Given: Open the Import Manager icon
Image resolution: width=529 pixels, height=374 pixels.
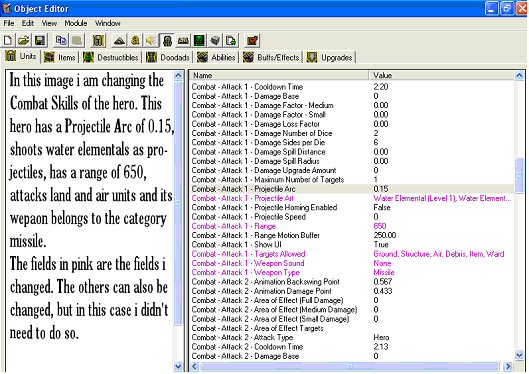Looking at the screenshot, I should pos(231,41).
